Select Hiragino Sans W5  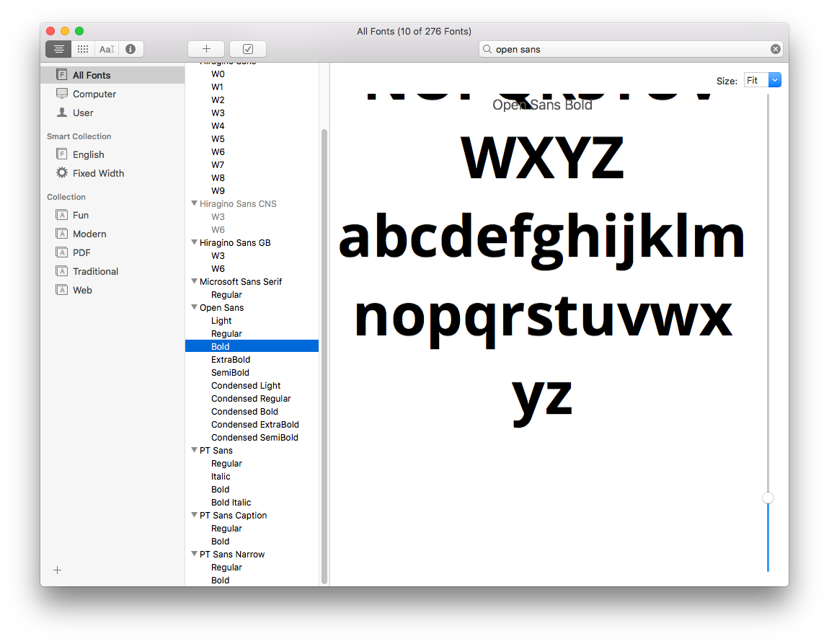252,139
